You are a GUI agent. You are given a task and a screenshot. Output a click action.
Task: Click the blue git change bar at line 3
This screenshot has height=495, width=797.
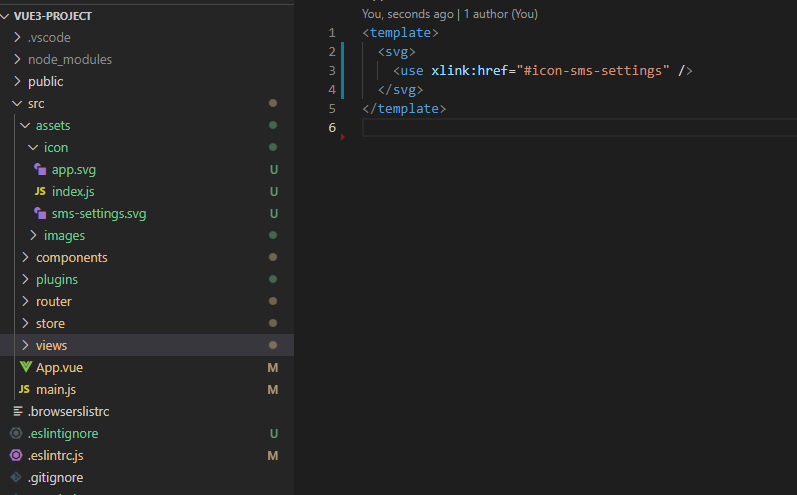[x=343, y=71]
